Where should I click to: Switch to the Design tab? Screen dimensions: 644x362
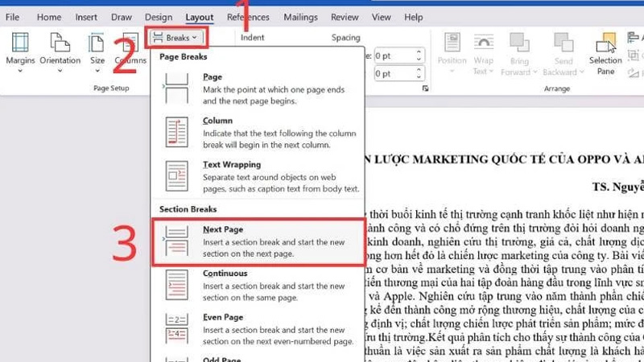point(159,17)
